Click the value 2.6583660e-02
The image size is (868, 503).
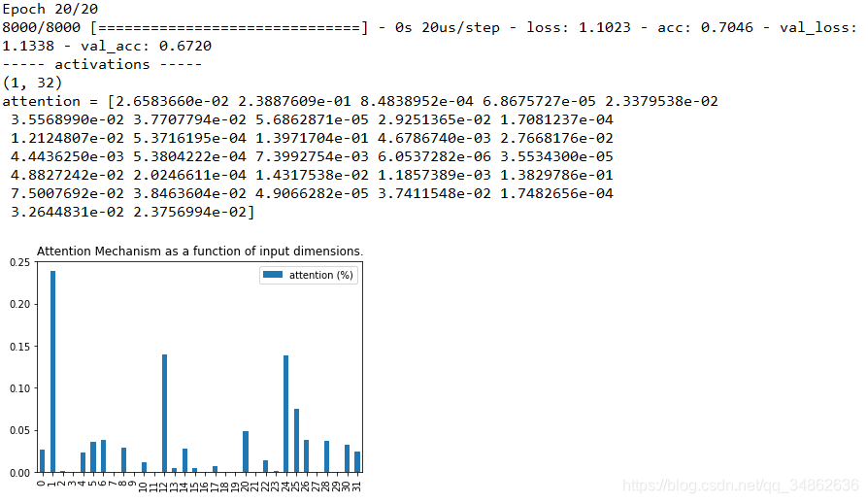tap(172, 101)
